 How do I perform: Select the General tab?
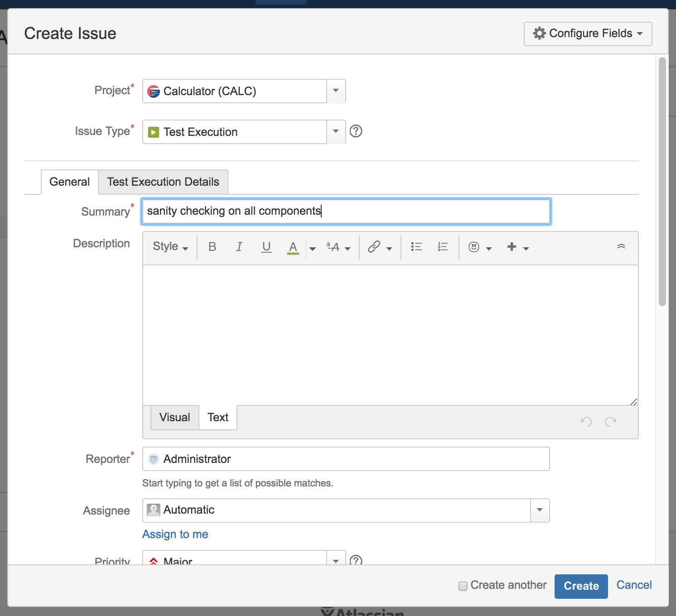(69, 182)
